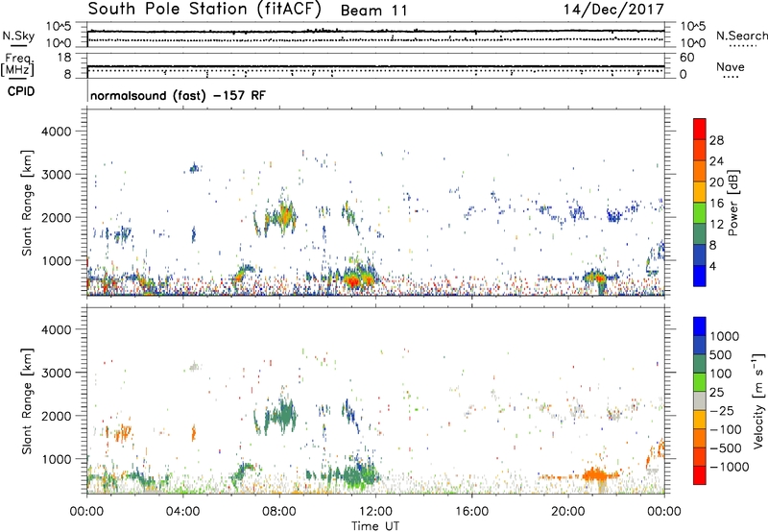This screenshot has height=532, width=768.
Task: Click the light green Power segment between 16 and 12
Action: point(700,213)
